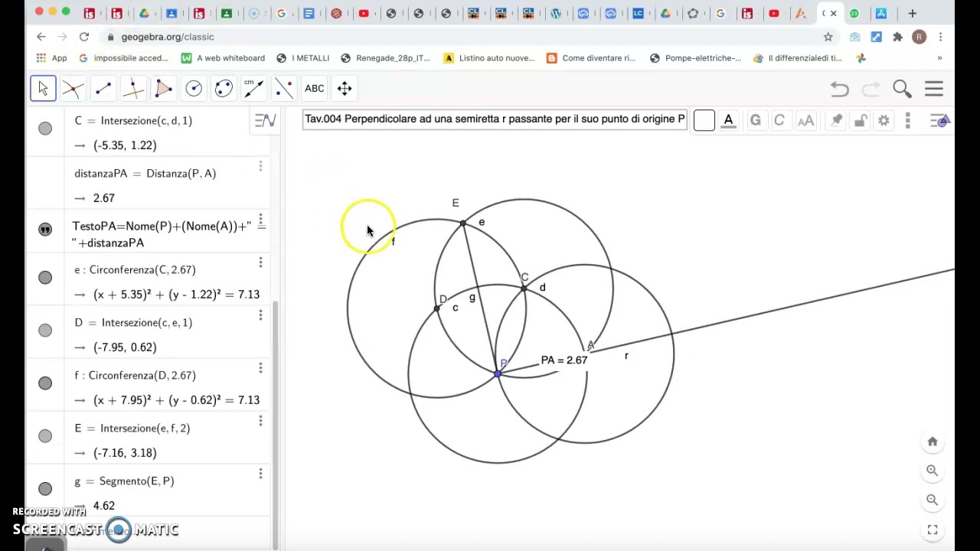980x551 pixels.
Task: Open options menu for segment g row
Action: pos(260,474)
